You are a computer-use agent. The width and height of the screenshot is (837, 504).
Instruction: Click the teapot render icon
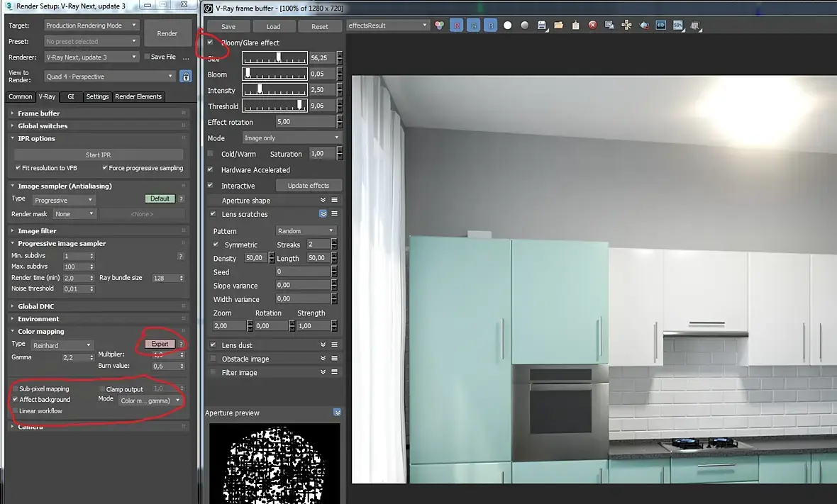[x=644, y=26]
